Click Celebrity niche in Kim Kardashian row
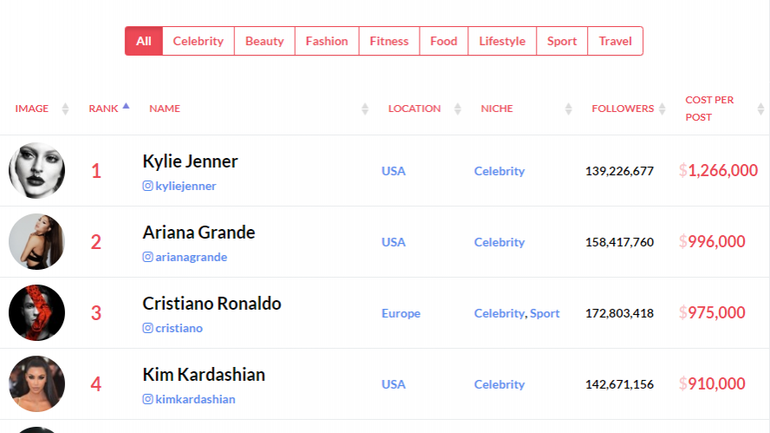 point(499,385)
